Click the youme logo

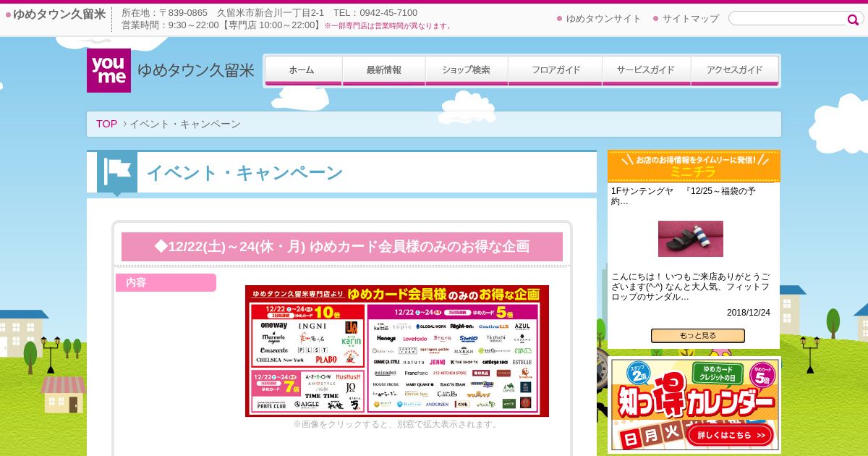[x=109, y=70]
